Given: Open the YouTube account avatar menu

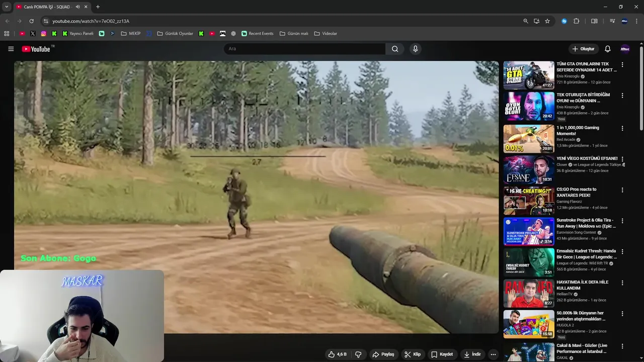Looking at the screenshot, I should 625,49.
